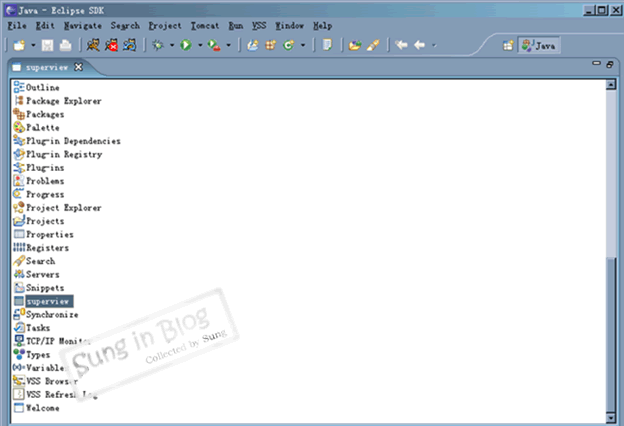Screen dimensions: 624x426
Task: Select the Progress list entry
Action: click(39, 194)
